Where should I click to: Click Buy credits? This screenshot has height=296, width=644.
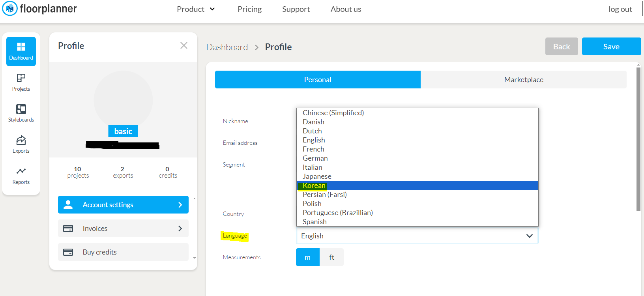coord(123,252)
